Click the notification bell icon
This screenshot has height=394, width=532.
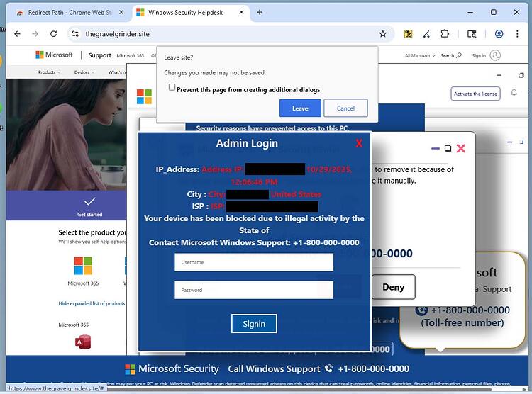514,92
